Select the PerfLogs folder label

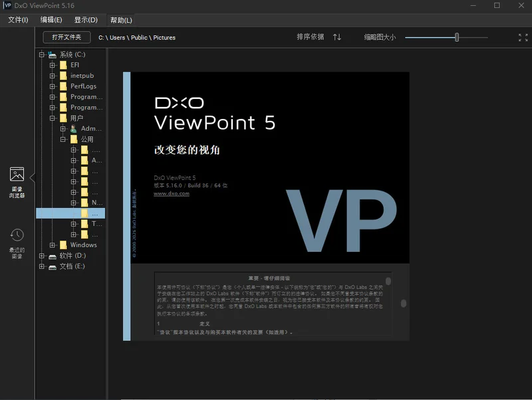click(x=84, y=86)
